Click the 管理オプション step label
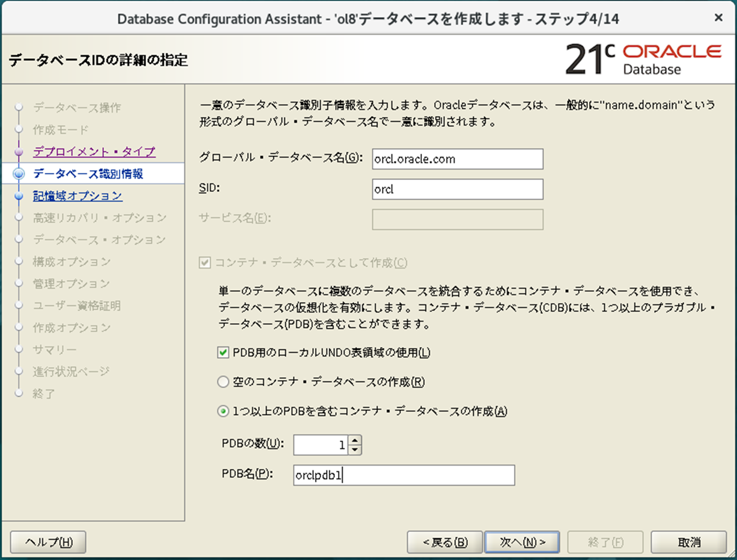This screenshot has width=737, height=560. [72, 284]
